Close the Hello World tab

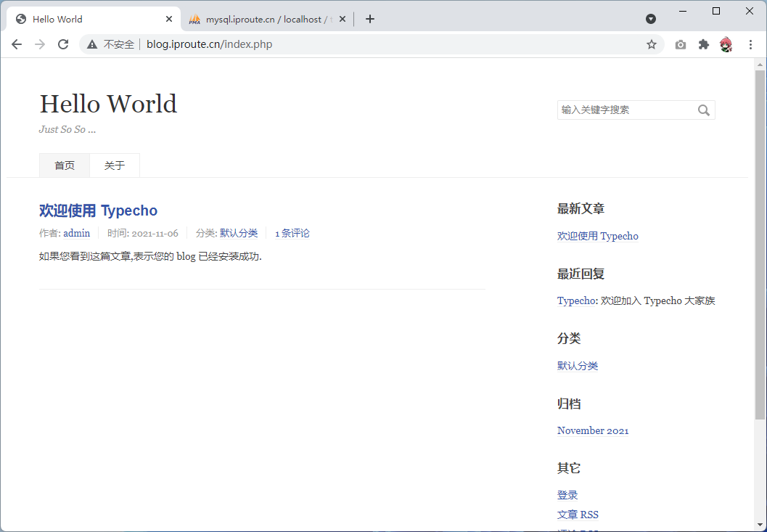tap(169, 19)
